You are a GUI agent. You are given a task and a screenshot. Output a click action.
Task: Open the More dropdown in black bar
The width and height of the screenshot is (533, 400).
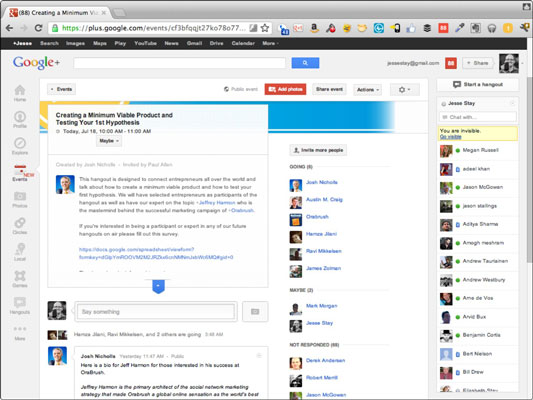pos(270,43)
